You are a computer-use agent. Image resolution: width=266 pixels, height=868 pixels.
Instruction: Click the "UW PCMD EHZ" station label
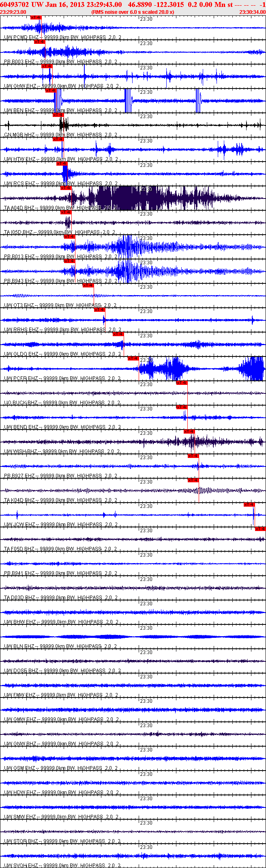pos(21,37)
